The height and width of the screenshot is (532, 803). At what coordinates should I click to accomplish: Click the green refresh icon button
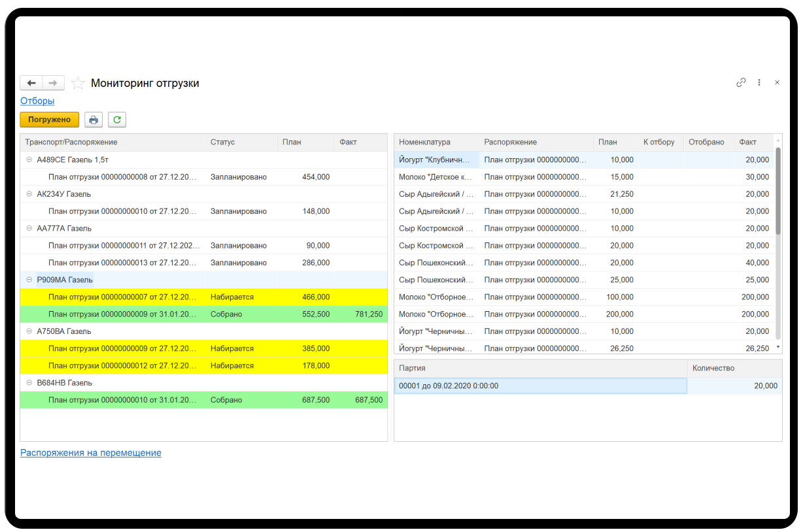117,120
